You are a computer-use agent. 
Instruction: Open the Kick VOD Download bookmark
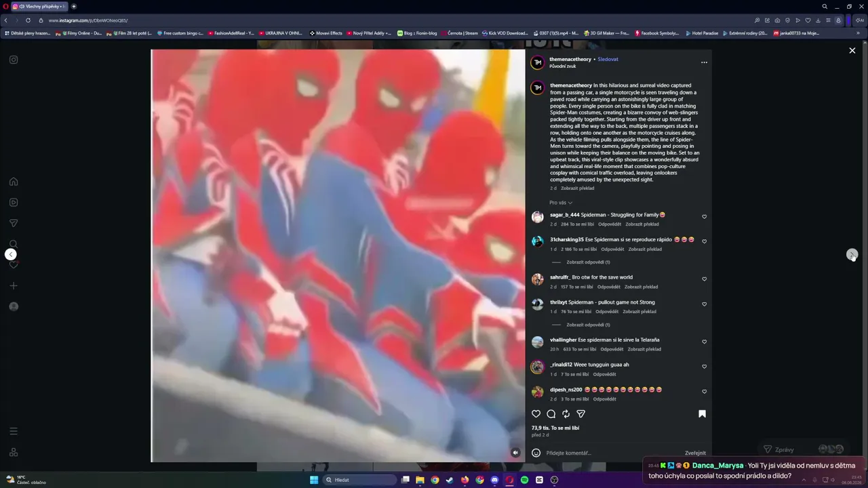coord(505,33)
